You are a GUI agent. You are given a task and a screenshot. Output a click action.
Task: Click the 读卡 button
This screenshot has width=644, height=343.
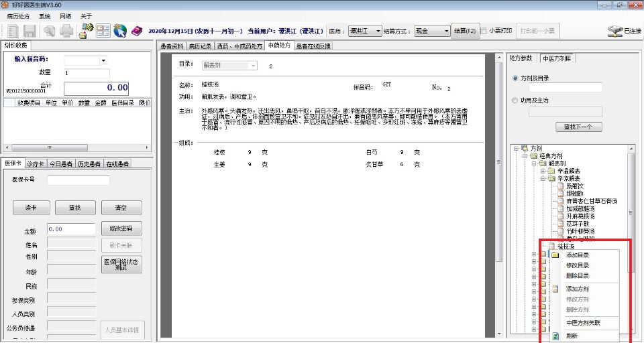[32, 208]
